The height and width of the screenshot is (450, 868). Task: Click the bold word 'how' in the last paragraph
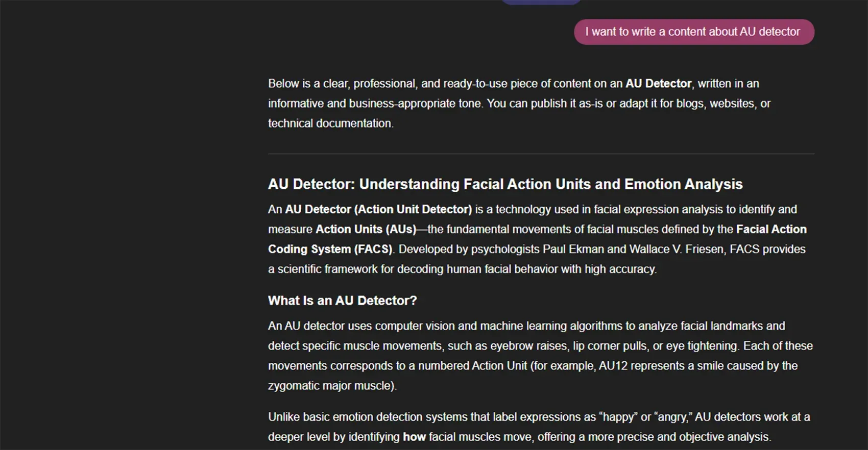tap(414, 437)
